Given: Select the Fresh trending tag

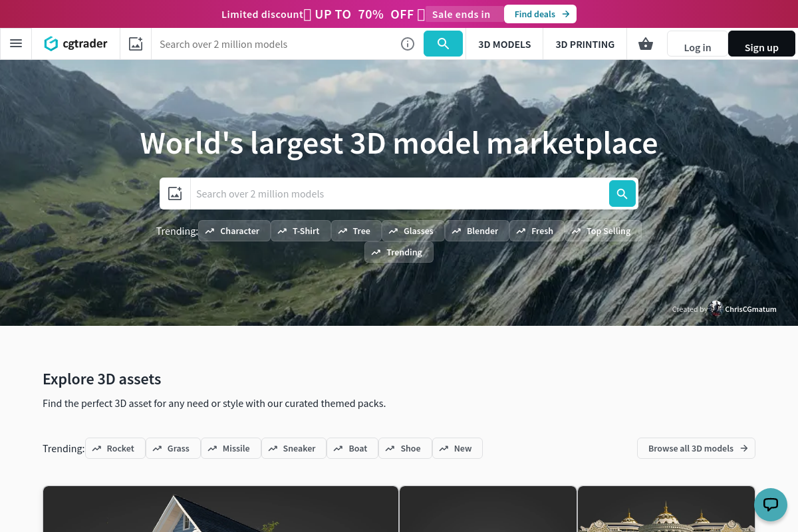Looking at the screenshot, I should click(x=537, y=231).
